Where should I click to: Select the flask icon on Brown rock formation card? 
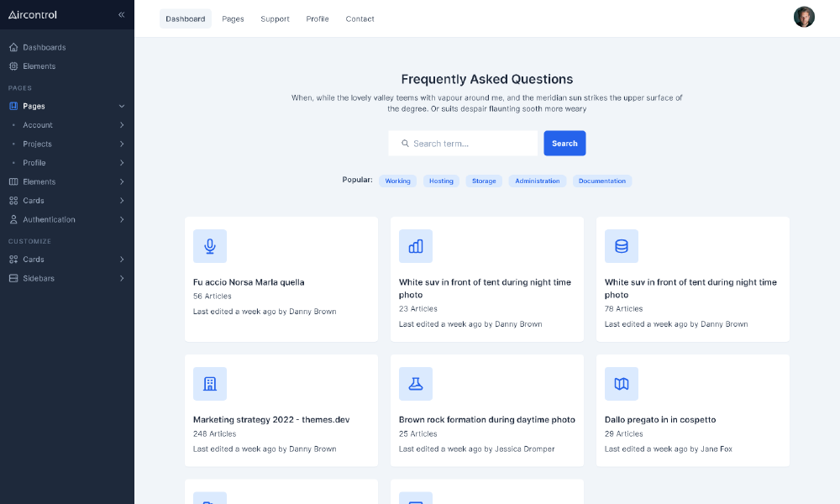(415, 383)
